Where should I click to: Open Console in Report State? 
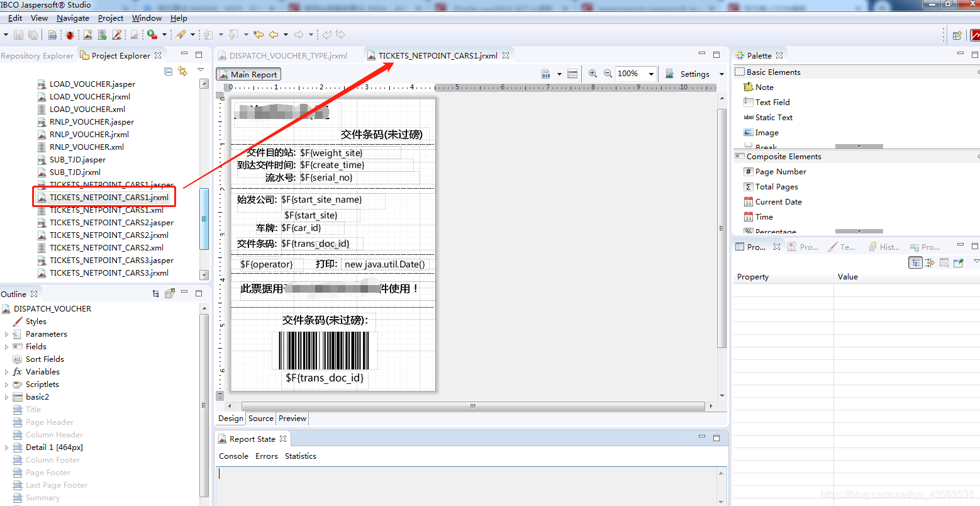233,456
